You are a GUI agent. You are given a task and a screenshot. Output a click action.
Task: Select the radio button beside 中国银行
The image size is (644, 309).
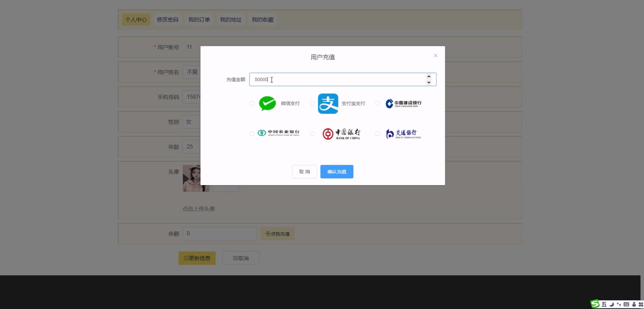312,133
